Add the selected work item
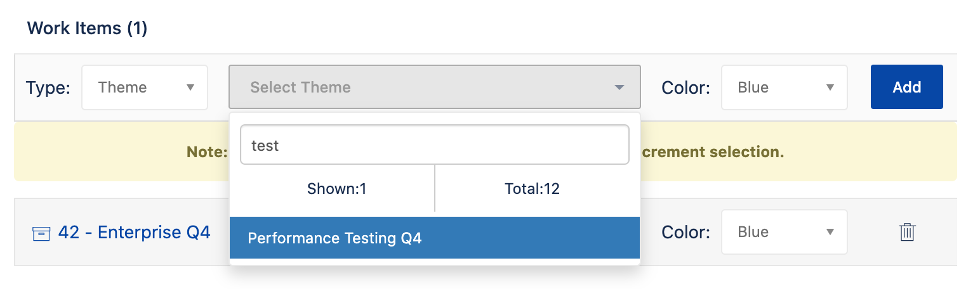This screenshot has width=980, height=289. [907, 87]
